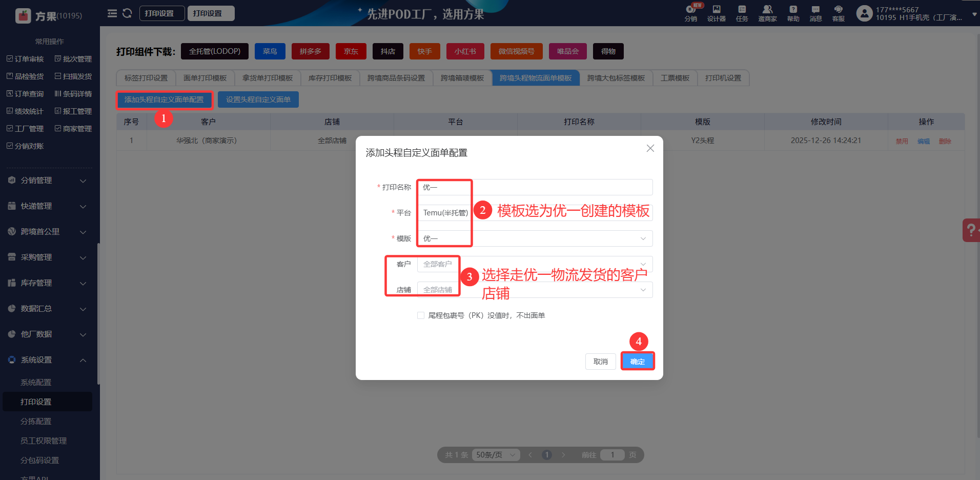The width and height of the screenshot is (980, 480).
Task: Switch to 面单打印模板 tab
Action: click(x=205, y=78)
